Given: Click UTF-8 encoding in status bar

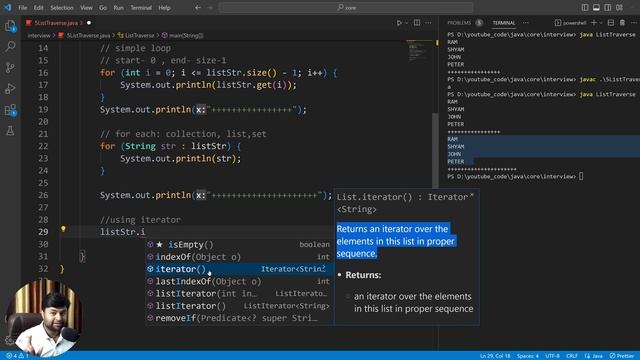Looking at the screenshot, I should point(553,356).
